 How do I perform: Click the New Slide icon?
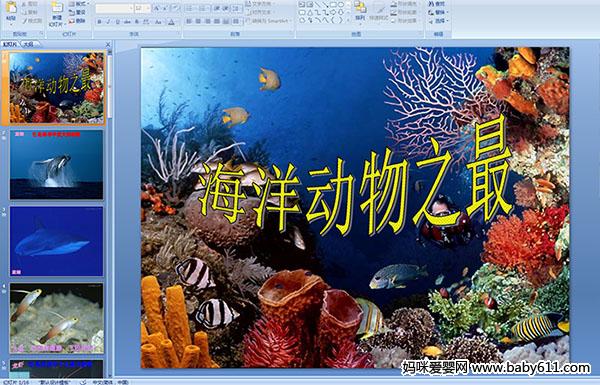point(57,8)
